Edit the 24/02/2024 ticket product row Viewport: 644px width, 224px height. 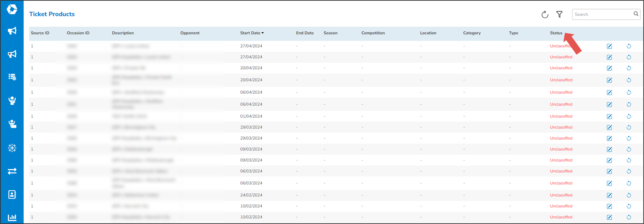[609, 195]
